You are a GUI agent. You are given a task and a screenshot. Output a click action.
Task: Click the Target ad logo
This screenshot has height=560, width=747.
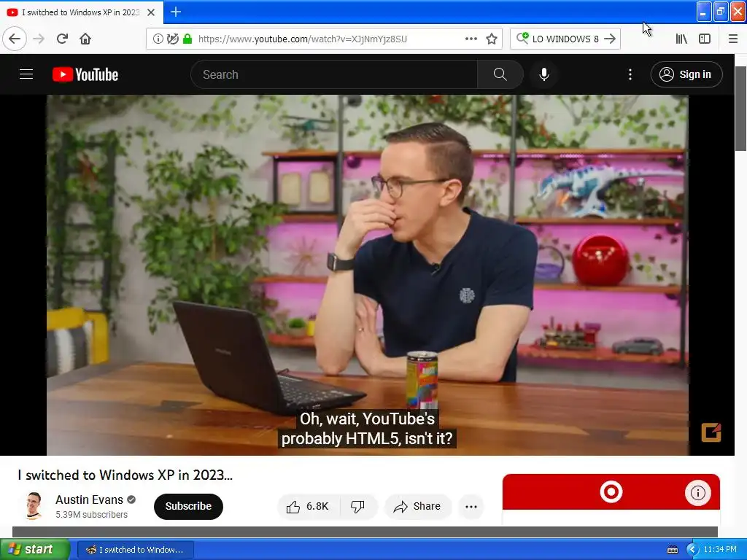(611, 491)
